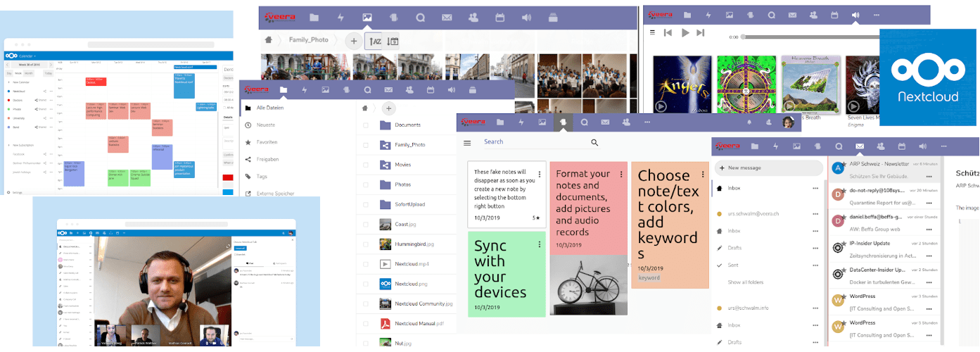The height and width of the screenshot is (352, 980).
Task: Go to home icon in gallery breadcrumb
Action: pos(268,41)
